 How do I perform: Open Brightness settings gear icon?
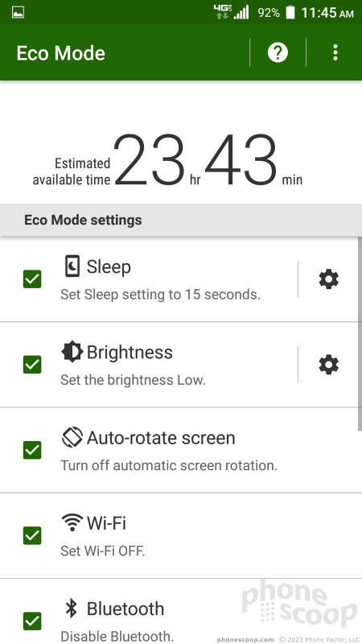tap(329, 365)
